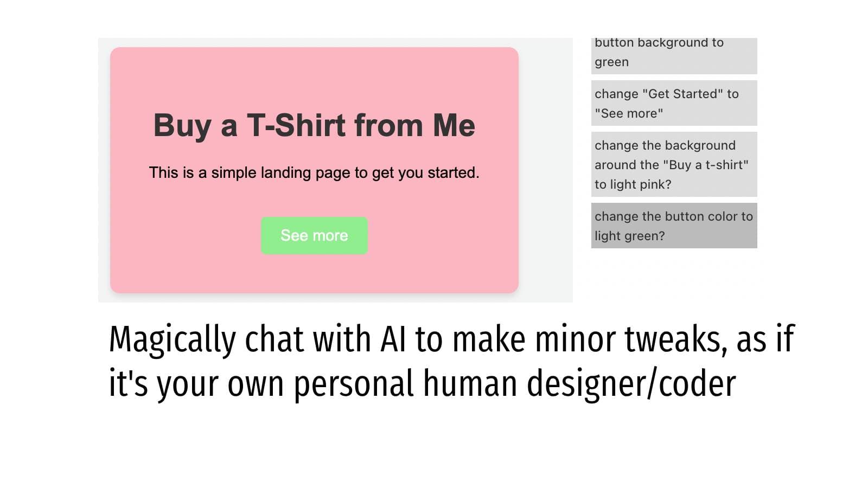Click the words "light green?" in the last message
The height and width of the screenshot is (488, 868).
[x=629, y=236]
